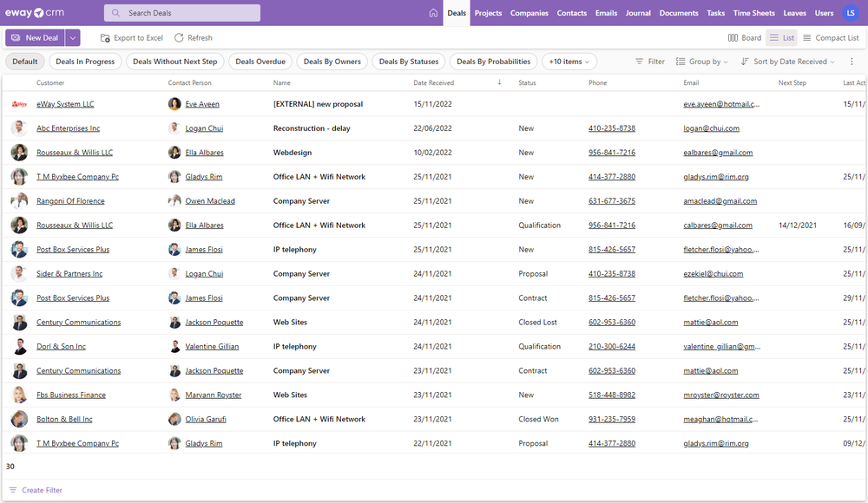Open the three-dot more options menu
The image size is (868, 503).
coord(852,62)
